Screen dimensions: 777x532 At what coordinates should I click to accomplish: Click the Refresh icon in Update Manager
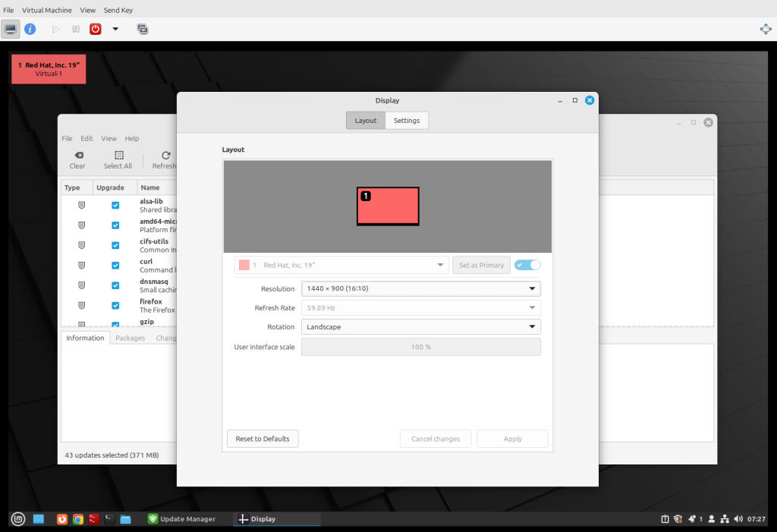165,160
